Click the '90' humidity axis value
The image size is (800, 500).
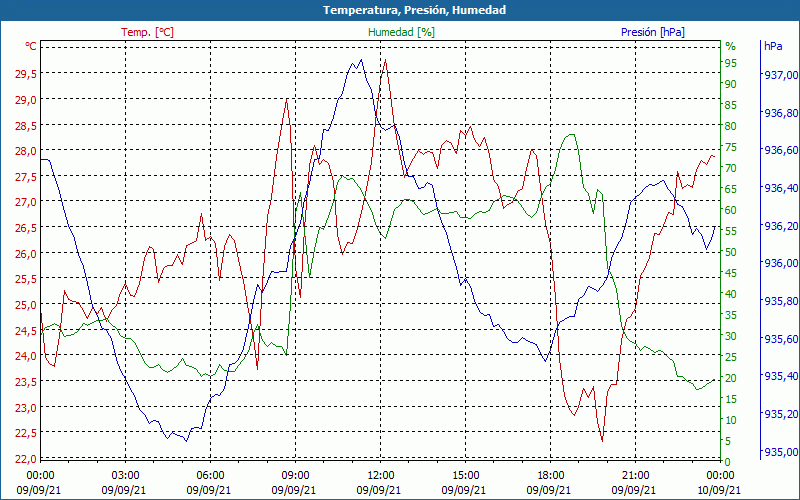(731, 84)
